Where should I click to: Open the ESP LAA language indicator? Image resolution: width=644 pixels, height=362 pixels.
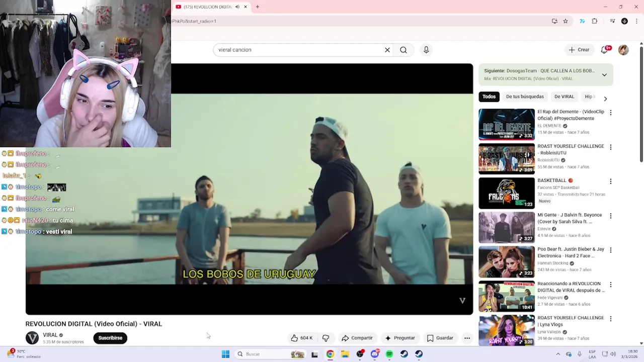pyautogui.click(x=592, y=354)
